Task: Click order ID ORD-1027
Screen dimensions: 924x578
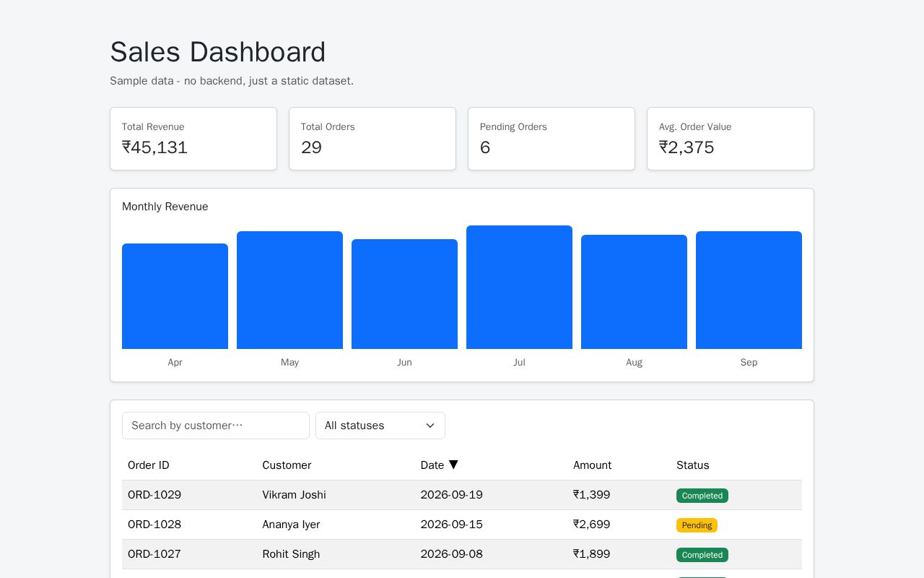Action: 154,554
